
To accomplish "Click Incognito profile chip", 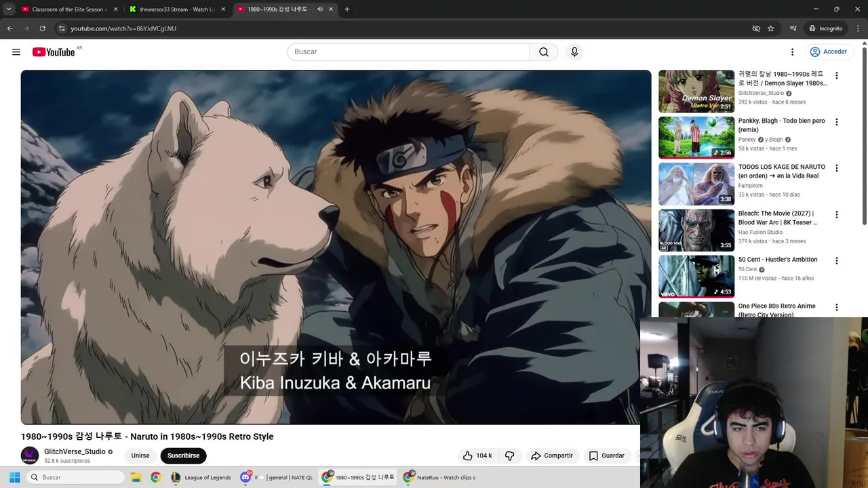I will tap(825, 28).
